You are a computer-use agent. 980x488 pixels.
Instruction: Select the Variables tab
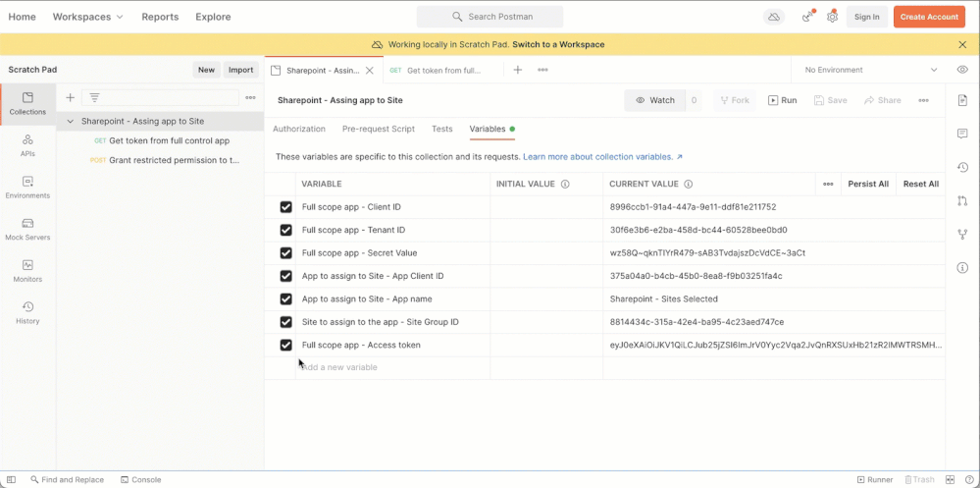[491, 129]
